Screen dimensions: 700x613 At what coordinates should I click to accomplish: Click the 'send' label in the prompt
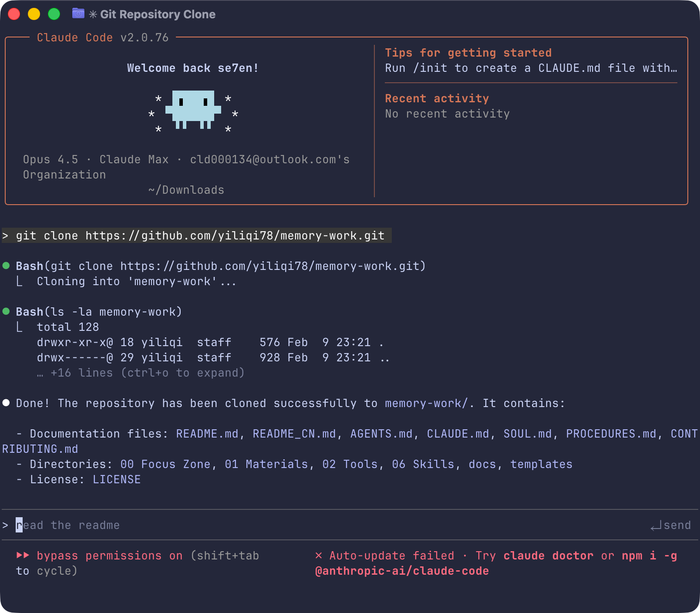(x=677, y=525)
